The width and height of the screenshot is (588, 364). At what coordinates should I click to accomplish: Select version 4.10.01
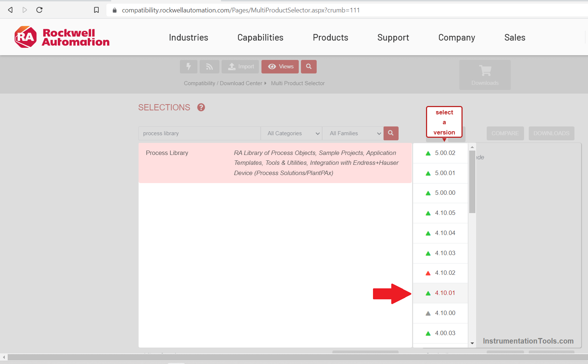click(x=440, y=293)
